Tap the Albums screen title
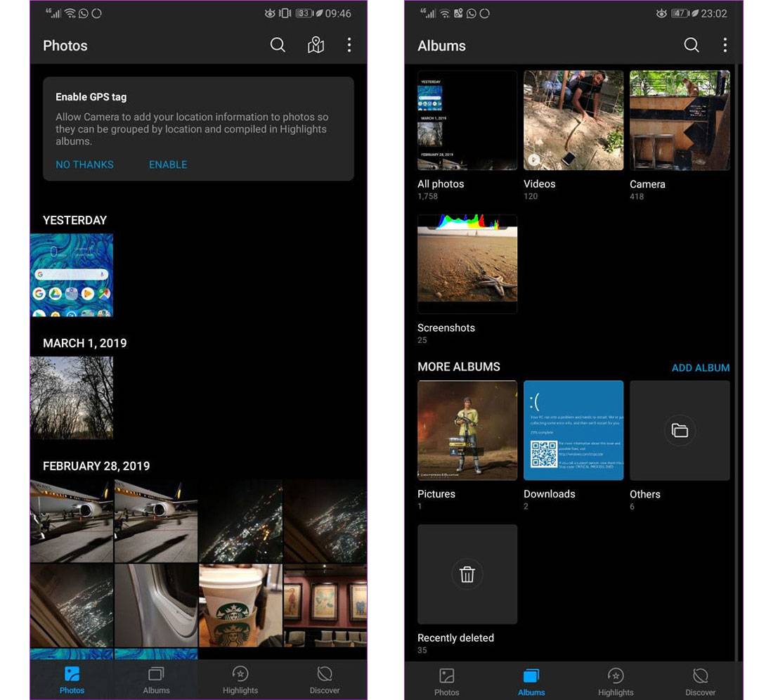The image size is (759, 700). pos(441,46)
